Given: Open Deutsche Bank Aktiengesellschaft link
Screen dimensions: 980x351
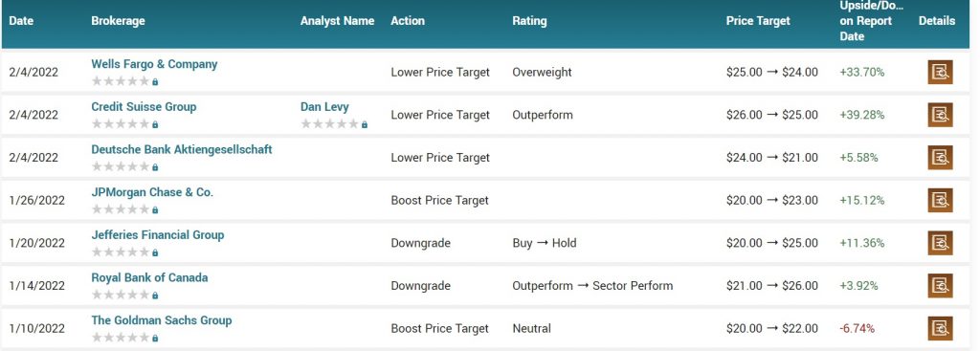Looking at the screenshot, I should 182,149.
